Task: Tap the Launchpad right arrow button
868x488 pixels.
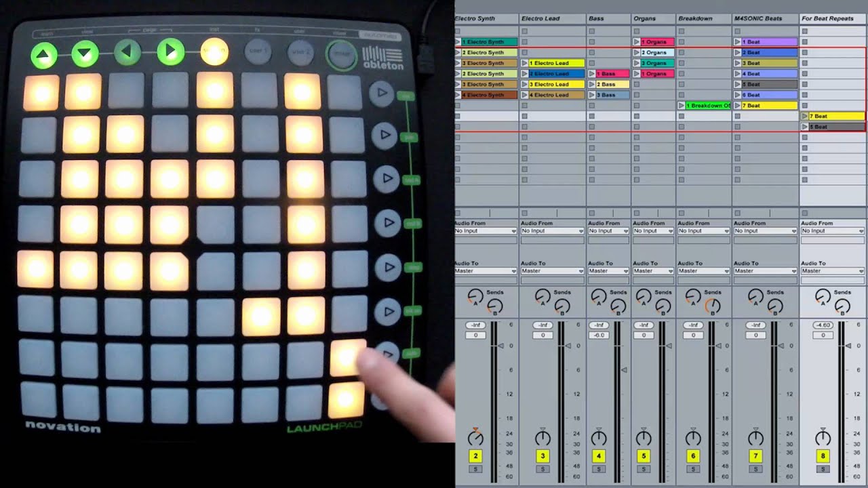Action: 171,52
